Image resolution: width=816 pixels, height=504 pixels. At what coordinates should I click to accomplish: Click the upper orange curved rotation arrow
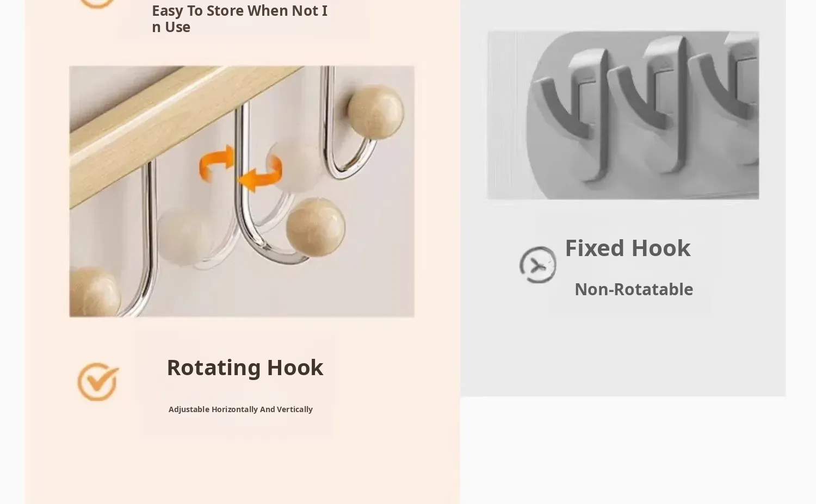coord(217,163)
